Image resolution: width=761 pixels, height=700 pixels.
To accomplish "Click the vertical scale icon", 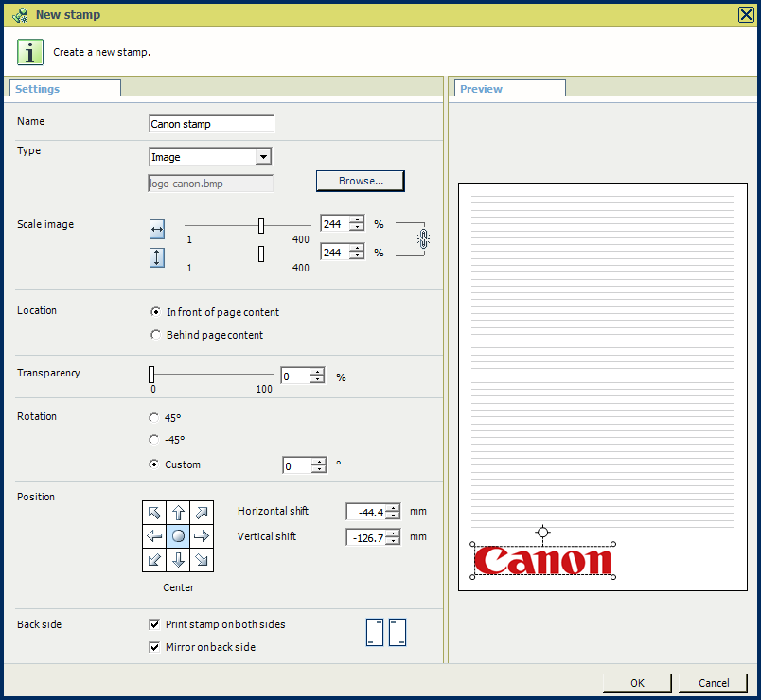I will click(x=157, y=257).
